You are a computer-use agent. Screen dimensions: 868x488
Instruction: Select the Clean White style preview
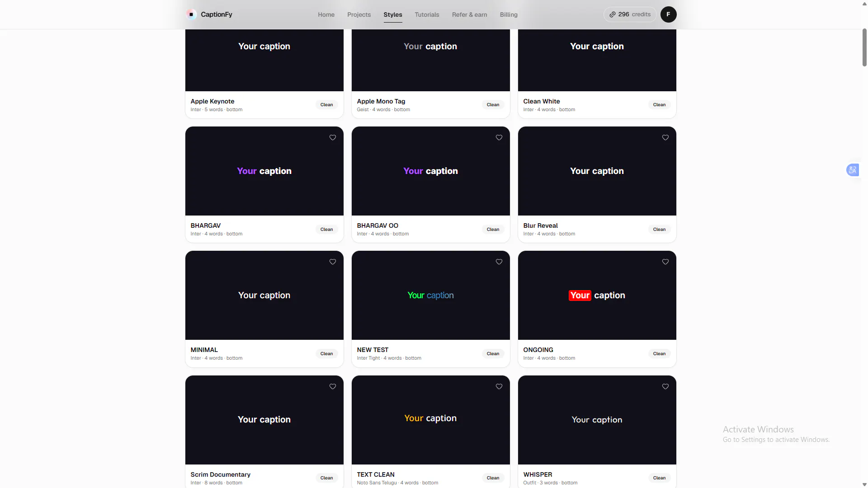click(597, 60)
